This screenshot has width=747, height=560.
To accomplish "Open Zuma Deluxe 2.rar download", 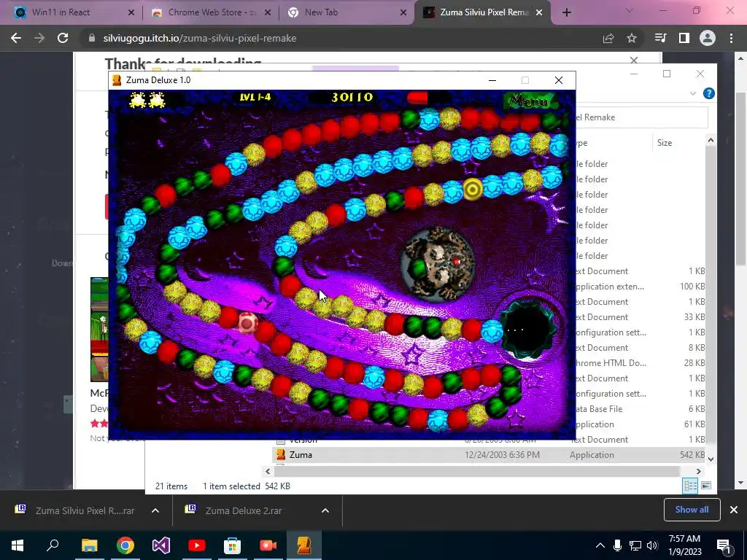I will tap(245, 510).
